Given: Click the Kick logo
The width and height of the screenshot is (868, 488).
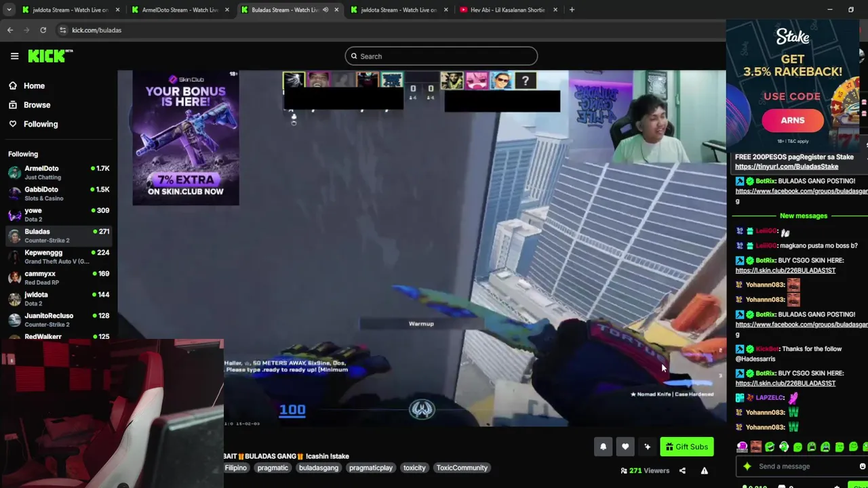Looking at the screenshot, I should (50, 56).
